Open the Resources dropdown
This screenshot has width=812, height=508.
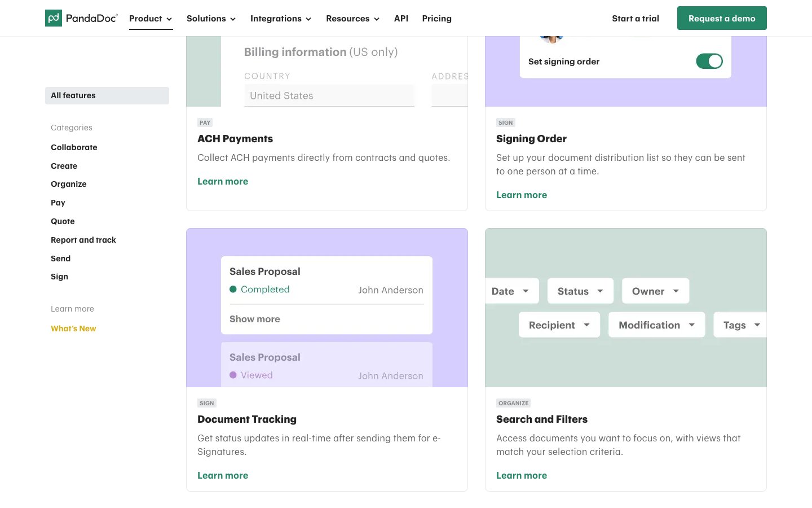(x=352, y=19)
